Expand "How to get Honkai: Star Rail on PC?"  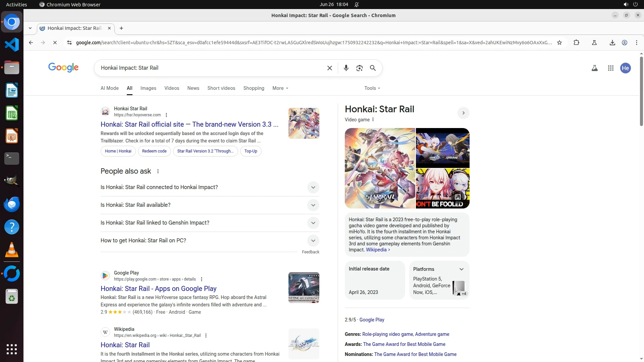coord(313,241)
